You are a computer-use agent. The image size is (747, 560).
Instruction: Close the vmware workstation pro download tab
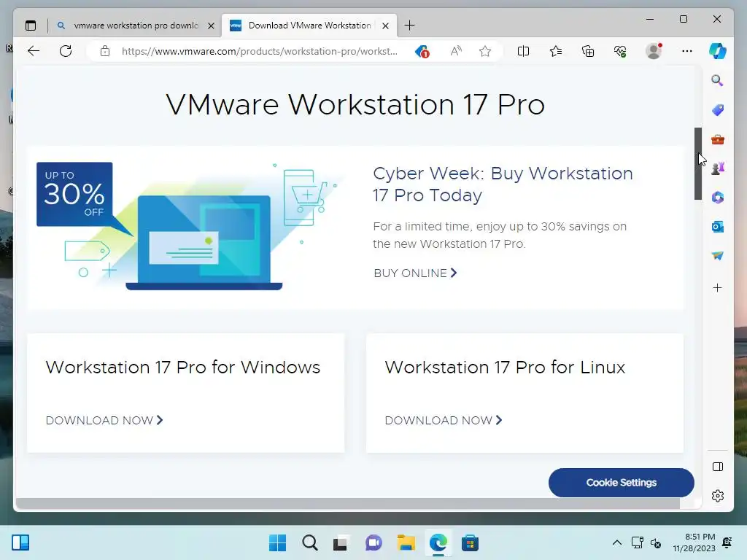tap(211, 26)
